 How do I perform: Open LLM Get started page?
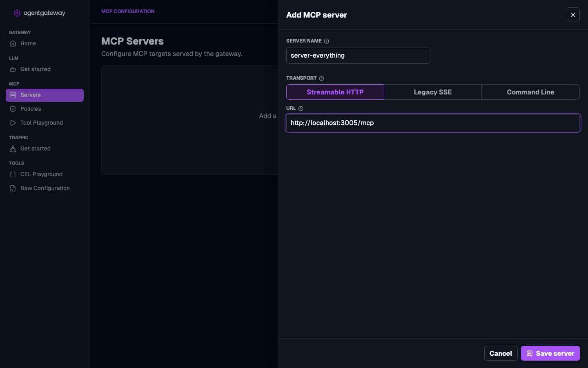pyautogui.click(x=45, y=69)
